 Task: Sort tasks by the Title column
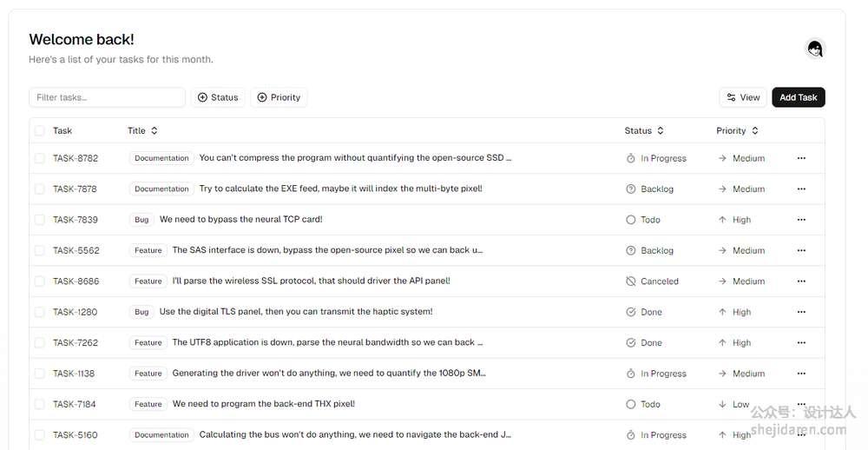(x=142, y=131)
